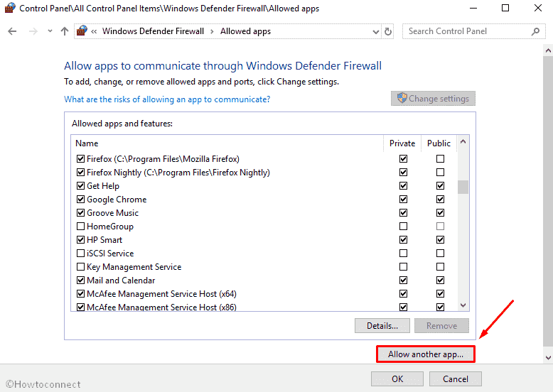Expand the breadcrumb chevron after Windows Defender Firewall
553x392 pixels.
pos(212,31)
